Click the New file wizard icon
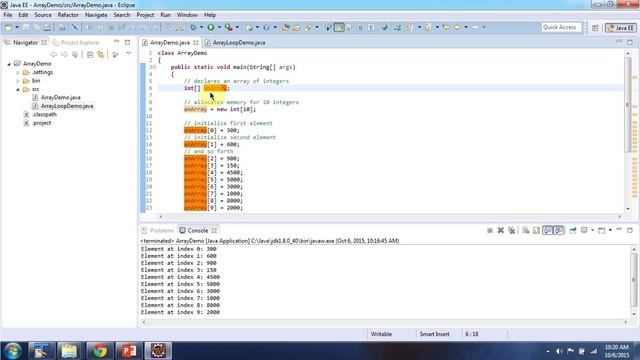Viewport: 640px width, 360px height. tap(8, 27)
